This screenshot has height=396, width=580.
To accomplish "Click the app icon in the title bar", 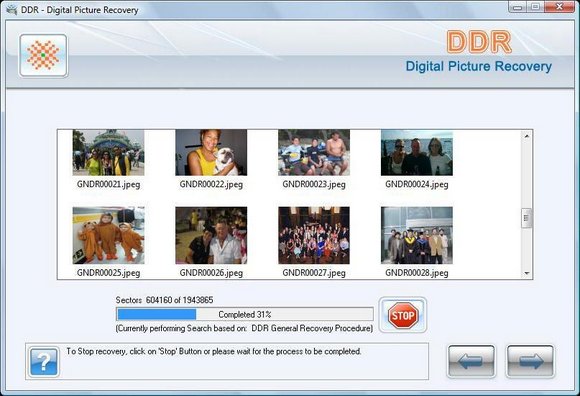I will tap(12, 10).
